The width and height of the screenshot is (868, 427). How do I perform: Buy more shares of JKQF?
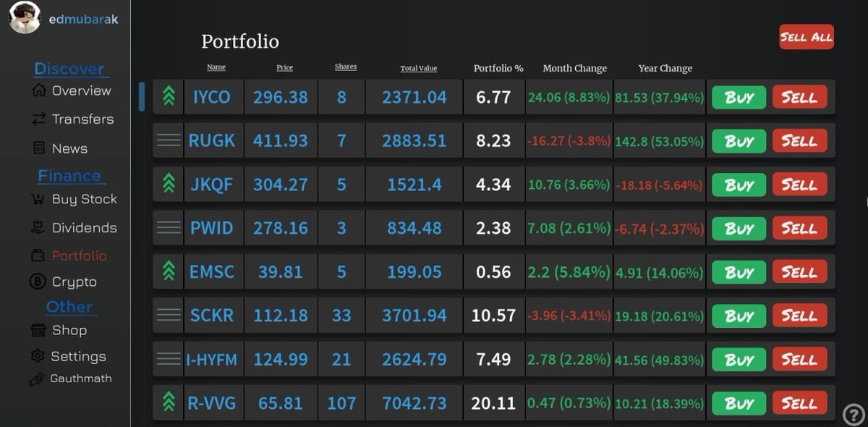739,185
